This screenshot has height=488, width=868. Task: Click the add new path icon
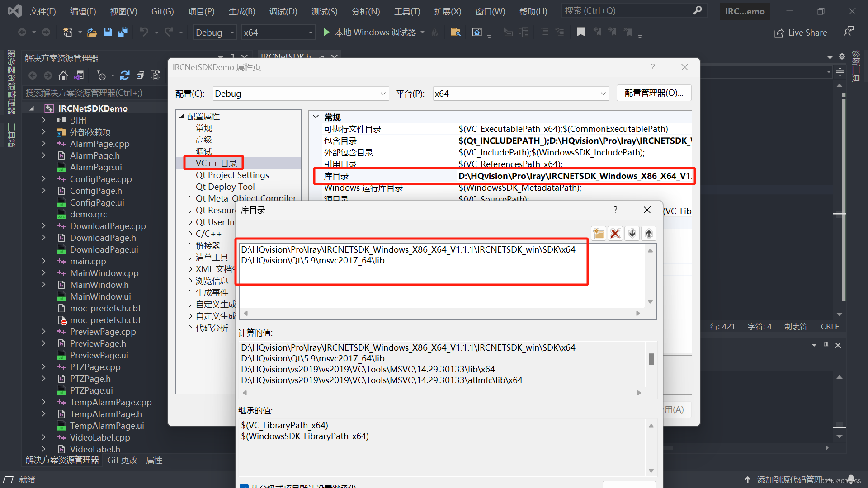coord(599,233)
